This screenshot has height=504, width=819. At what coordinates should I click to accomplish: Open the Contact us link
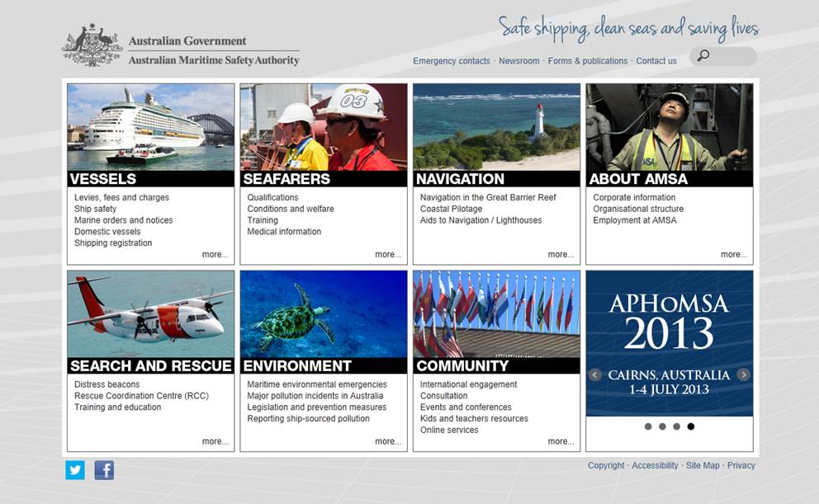(x=656, y=61)
